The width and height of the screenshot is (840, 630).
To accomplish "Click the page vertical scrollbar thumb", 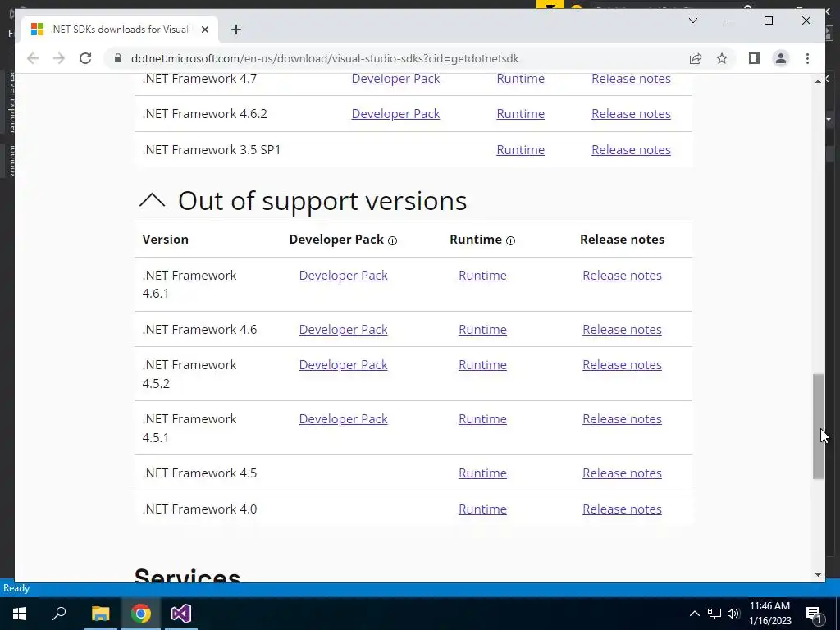I will click(818, 426).
